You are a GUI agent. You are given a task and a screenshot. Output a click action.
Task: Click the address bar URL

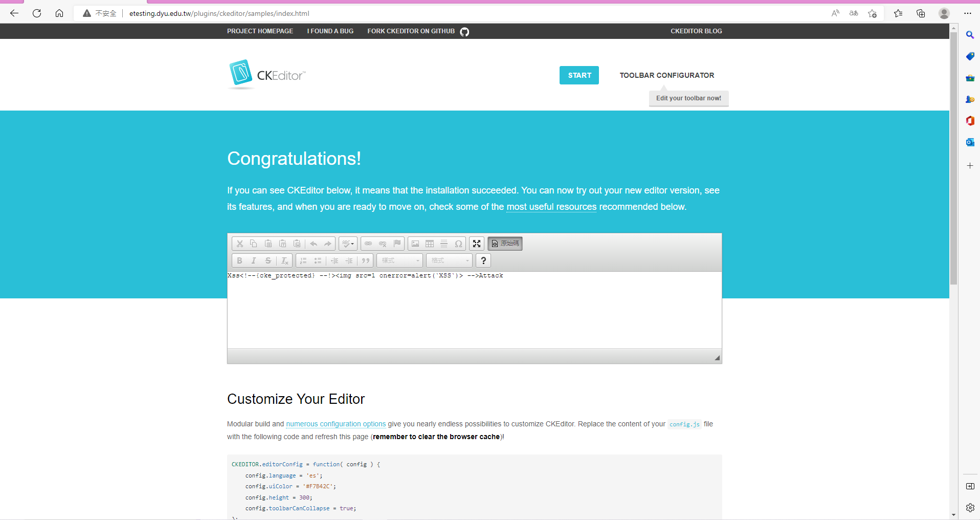tap(219, 13)
